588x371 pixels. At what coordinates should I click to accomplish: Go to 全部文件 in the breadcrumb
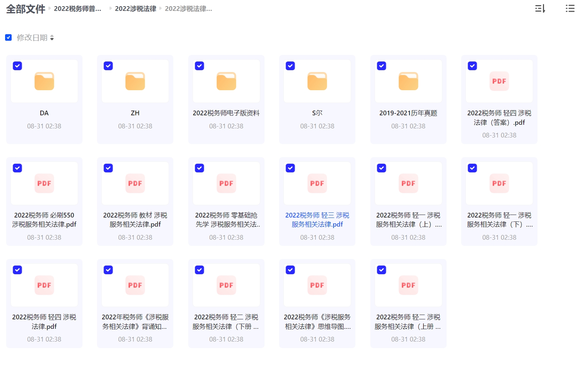pos(25,9)
